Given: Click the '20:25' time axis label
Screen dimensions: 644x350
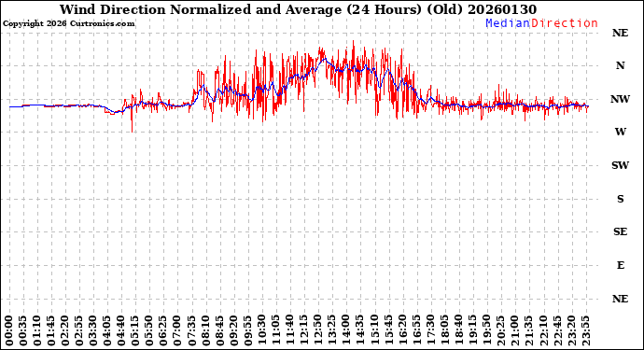Looking at the screenshot, I should [x=500, y=331].
